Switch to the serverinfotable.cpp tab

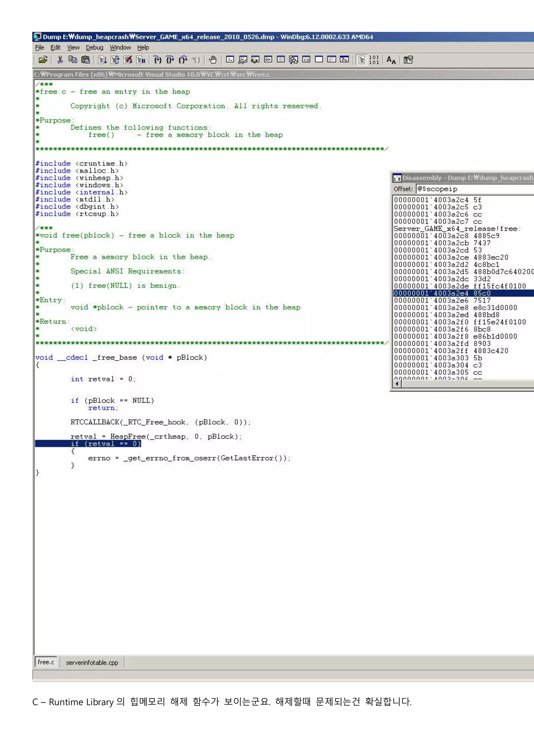click(92, 663)
